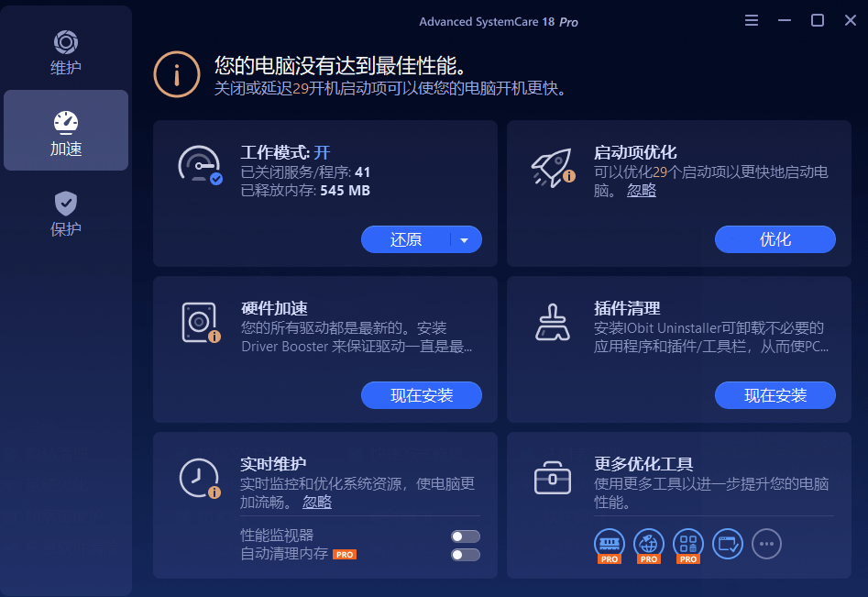Click the 忽略 link under 启动项优化
The height and width of the screenshot is (597, 868).
pyautogui.click(x=641, y=190)
